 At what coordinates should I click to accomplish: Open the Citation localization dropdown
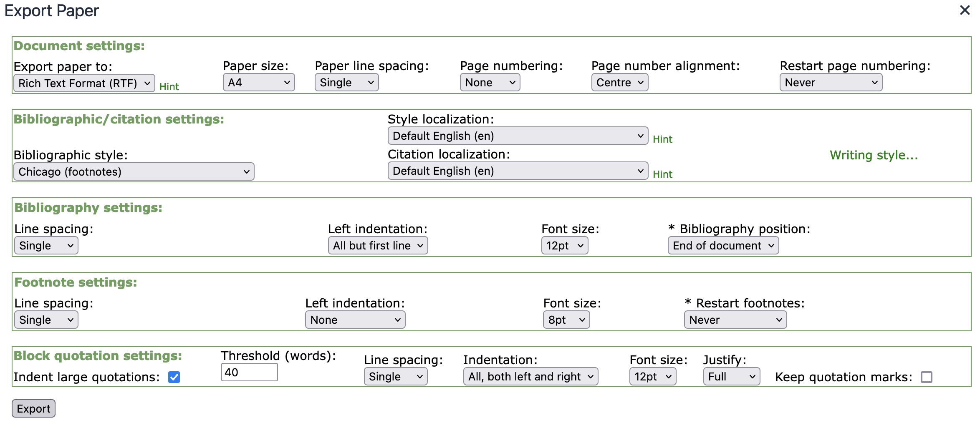[x=517, y=171]
